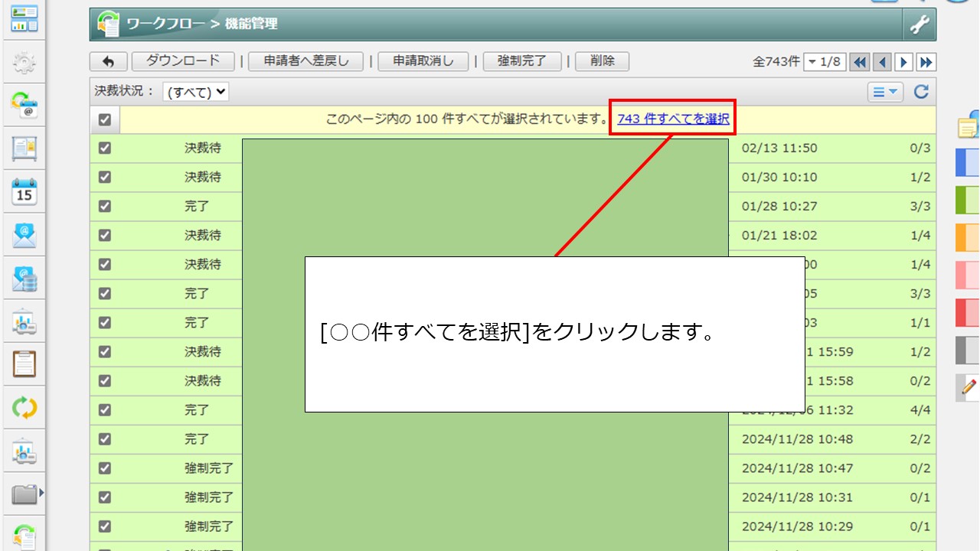The width and height of the screenshot is (980, 551).
Task: Go to the next page
Action: click(904, 62)
